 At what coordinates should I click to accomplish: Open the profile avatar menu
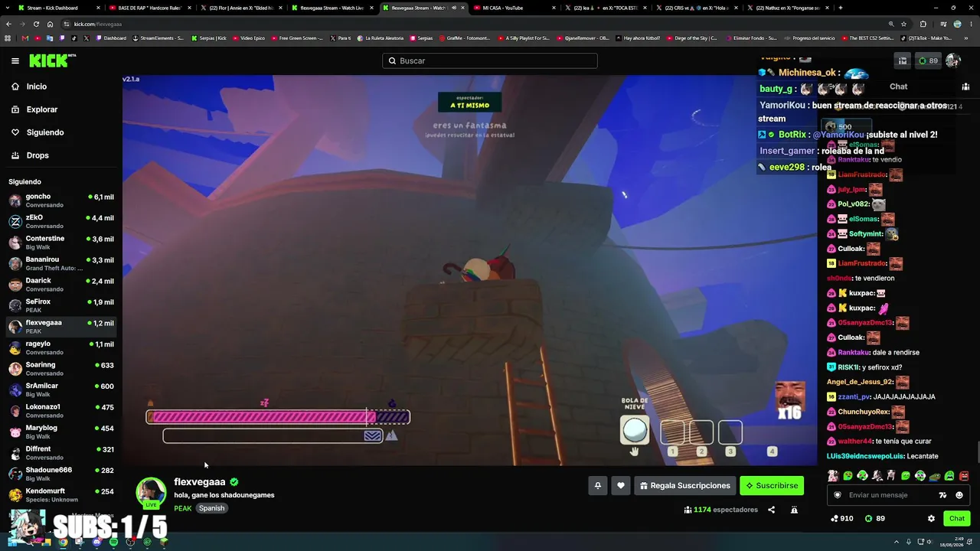click(953, 60)
